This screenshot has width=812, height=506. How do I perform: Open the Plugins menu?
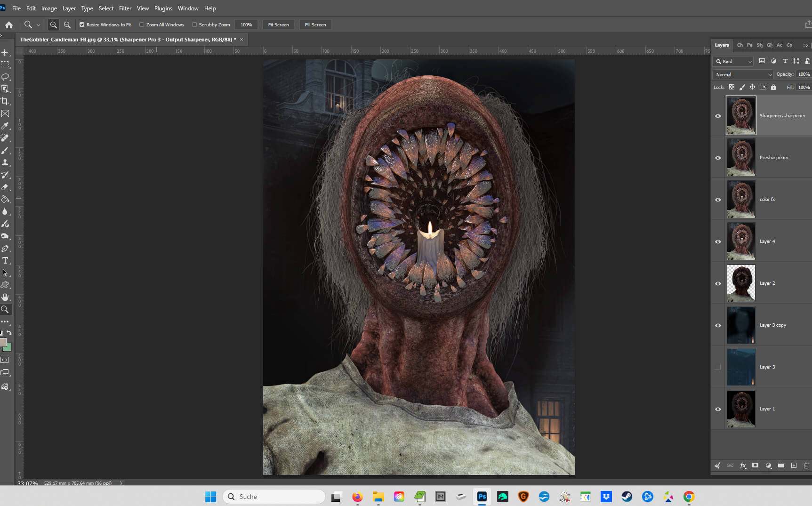click(163, 8)
